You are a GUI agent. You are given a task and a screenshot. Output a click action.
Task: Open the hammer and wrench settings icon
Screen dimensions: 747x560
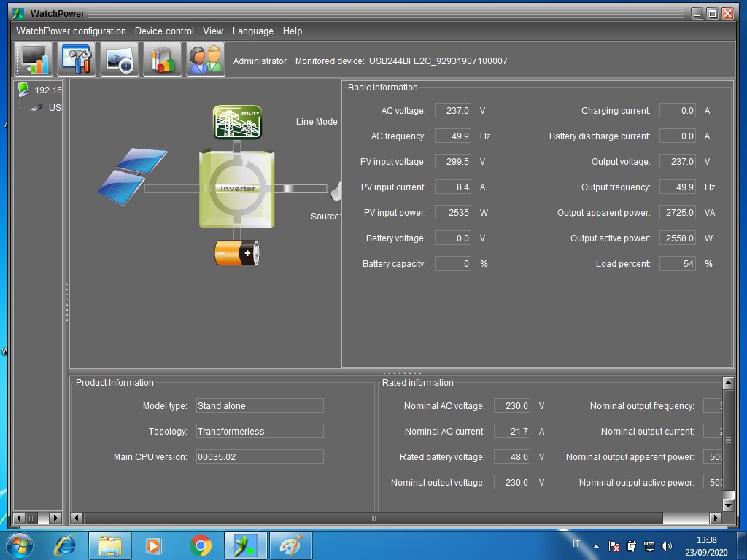(77, 60)
